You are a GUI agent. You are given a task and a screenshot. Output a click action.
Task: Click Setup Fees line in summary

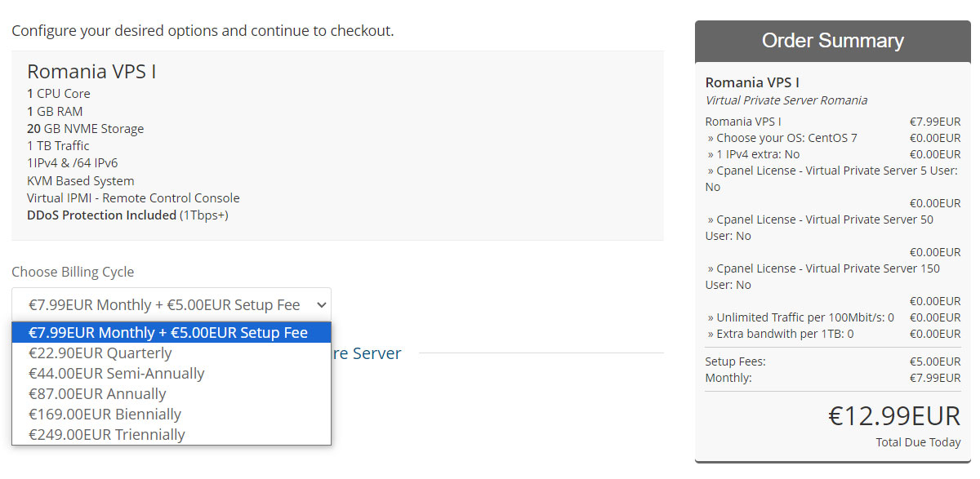(x=833, y=361)
